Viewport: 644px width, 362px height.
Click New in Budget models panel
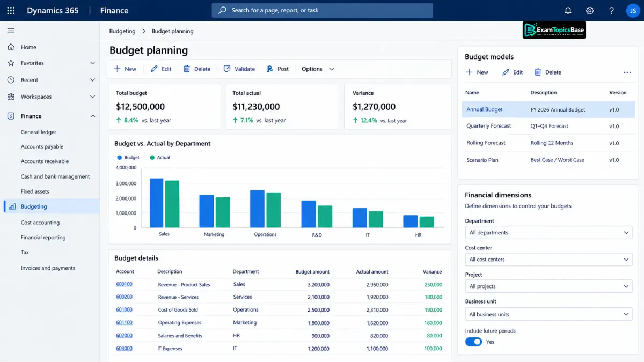(477, 72)
